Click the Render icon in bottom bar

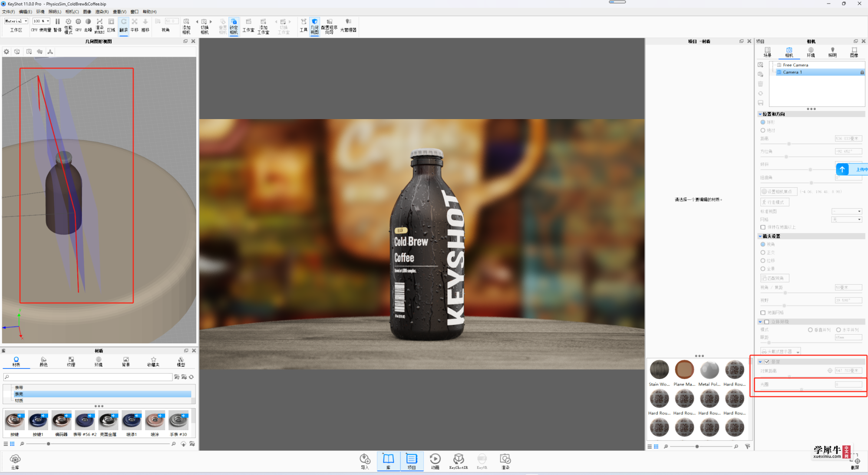[x=505, y=459]
